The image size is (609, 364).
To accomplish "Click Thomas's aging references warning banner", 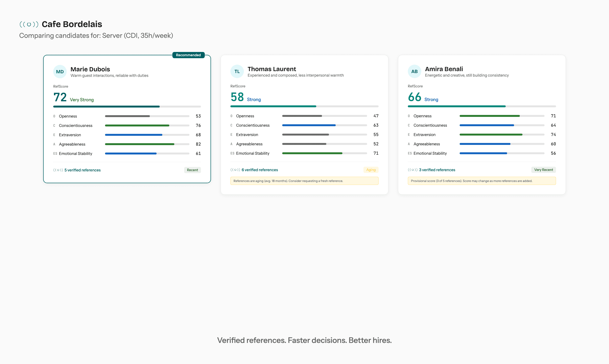I will (x=304, y=181).
